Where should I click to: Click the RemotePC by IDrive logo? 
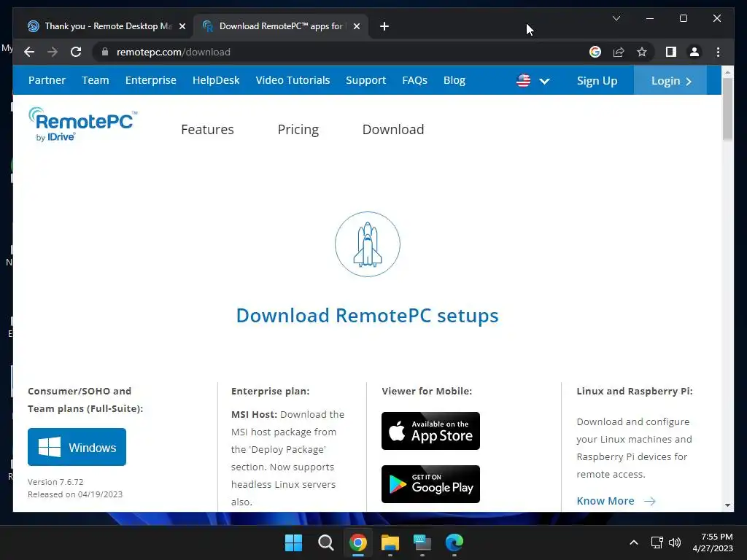pyautogui.click(x=83, y=124)
